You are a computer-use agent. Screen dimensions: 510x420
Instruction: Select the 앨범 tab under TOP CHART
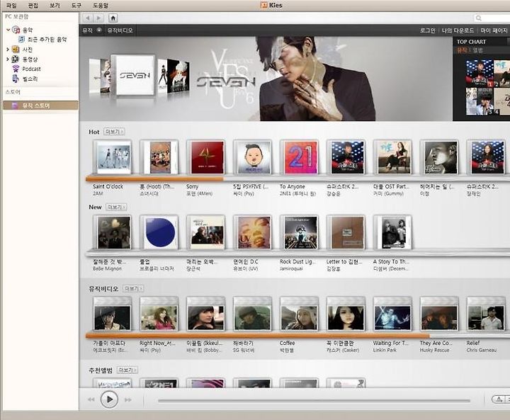click(x=478, y=50)
